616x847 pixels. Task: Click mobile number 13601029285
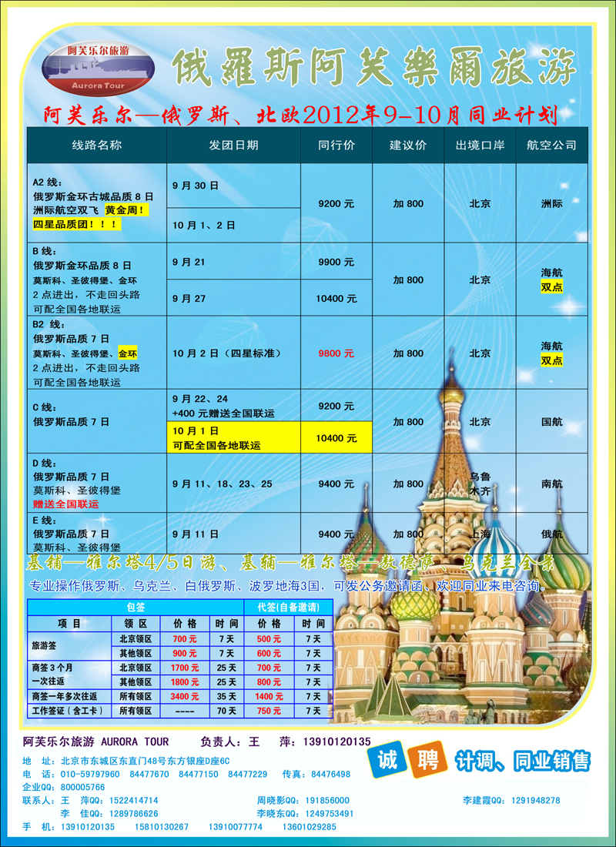pyautogui.click(x=309, y=827)
